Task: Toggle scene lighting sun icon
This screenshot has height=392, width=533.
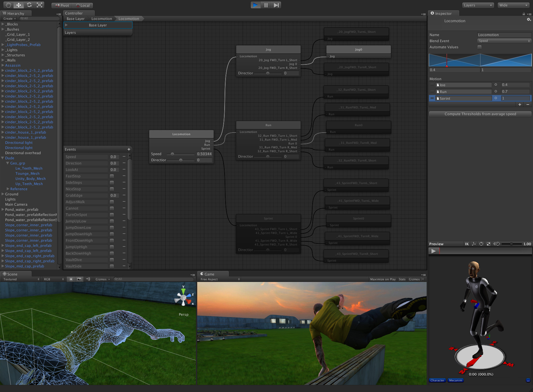Action: pyautogui.click(x=71, y=279)
